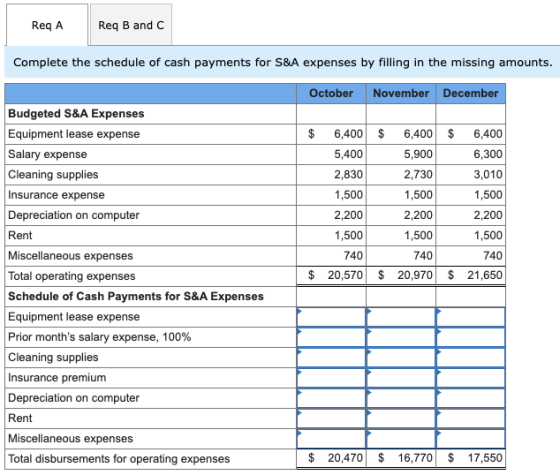The image size is (560, 475).
Task: Click October budgeted salary expense 5,400
Action: [348, 154]
